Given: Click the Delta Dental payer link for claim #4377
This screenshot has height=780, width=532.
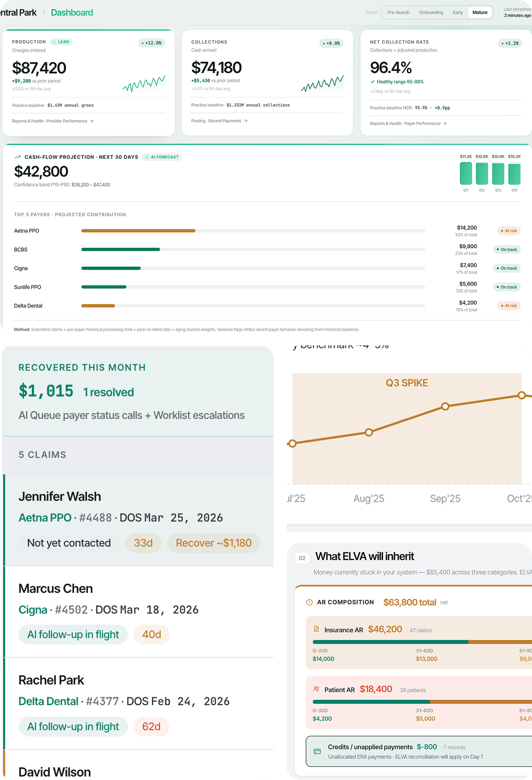Looking at the screenshot, I should pyautogui.click(x=49, y=702).
